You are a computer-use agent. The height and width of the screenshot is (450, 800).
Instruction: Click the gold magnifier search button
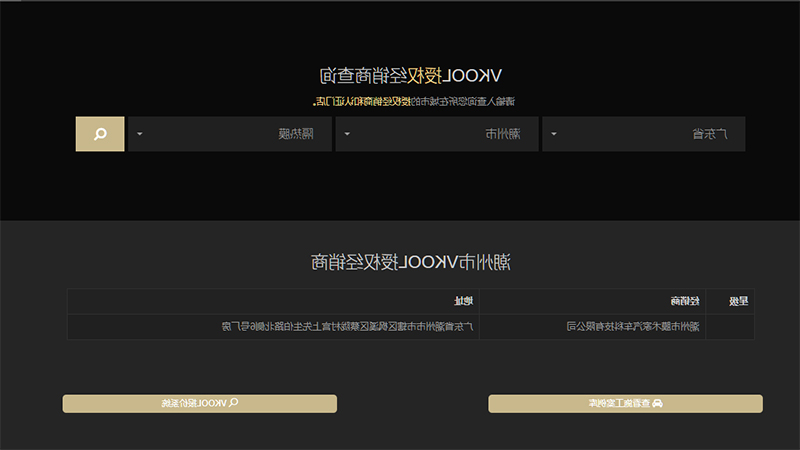pyautogui.click(x=100, y=134)
